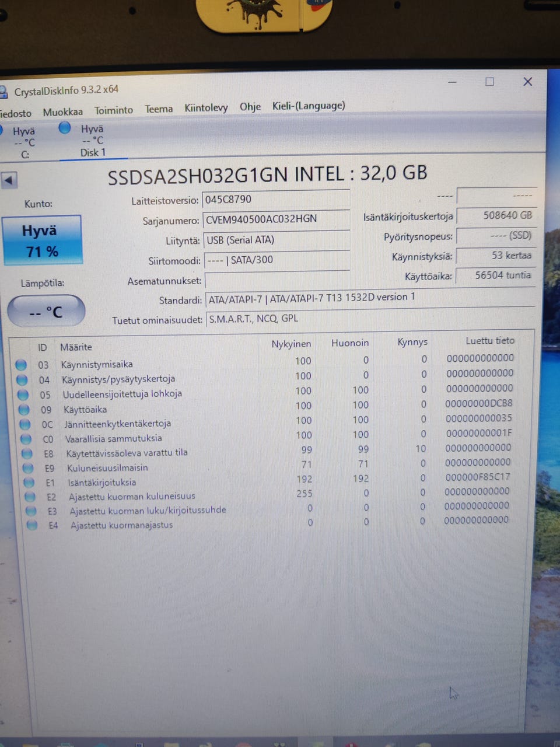Click the Tuetut ominaisuudet field S.M.A.R.T., NCQ, GPL
This screenshot has height=747, width=560.
370,319
